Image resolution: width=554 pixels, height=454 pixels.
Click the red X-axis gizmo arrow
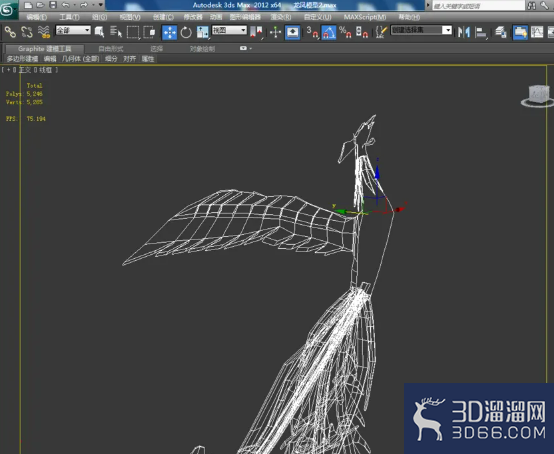click(399, 210)
